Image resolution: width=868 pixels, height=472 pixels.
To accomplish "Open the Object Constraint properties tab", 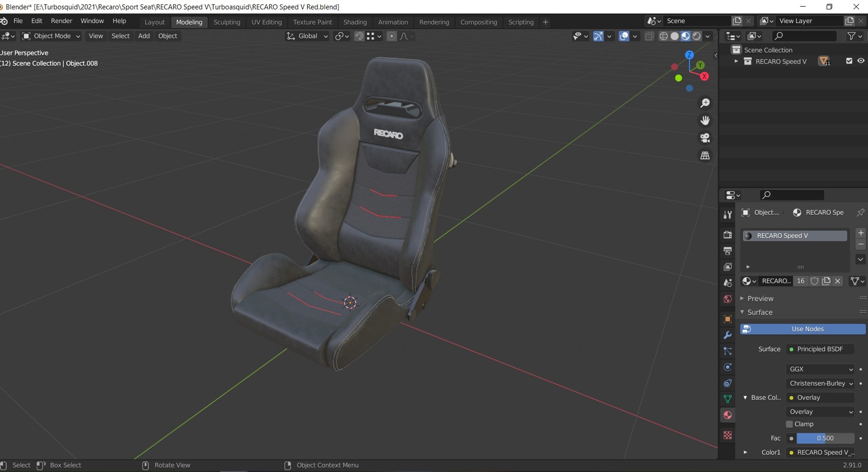I will click(727, 383).
